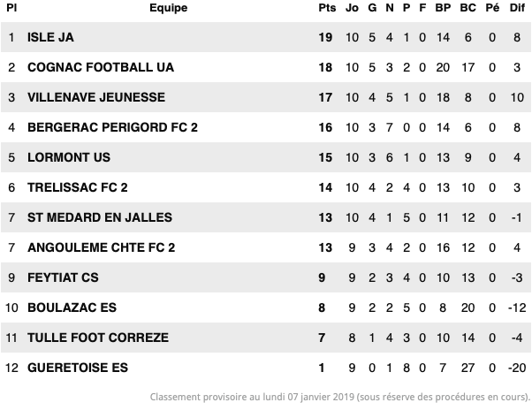Click the Equipe column header

pos(168,8)
